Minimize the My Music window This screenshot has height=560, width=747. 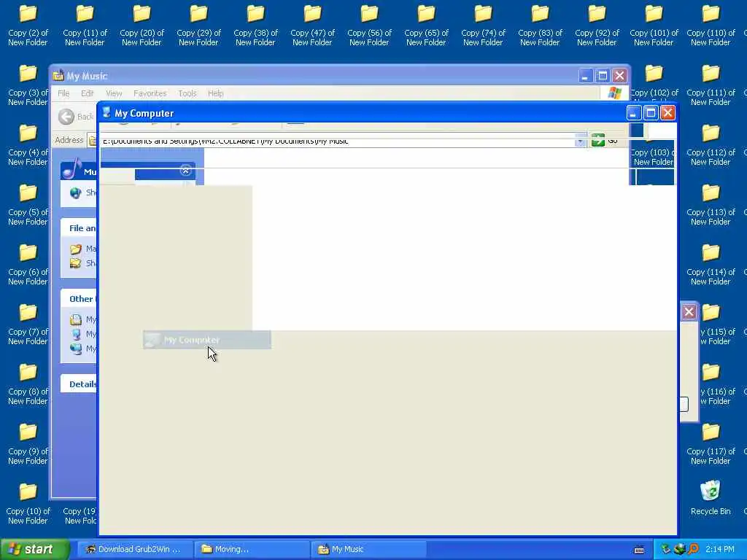pyautogui.click(x=586, y=76)
